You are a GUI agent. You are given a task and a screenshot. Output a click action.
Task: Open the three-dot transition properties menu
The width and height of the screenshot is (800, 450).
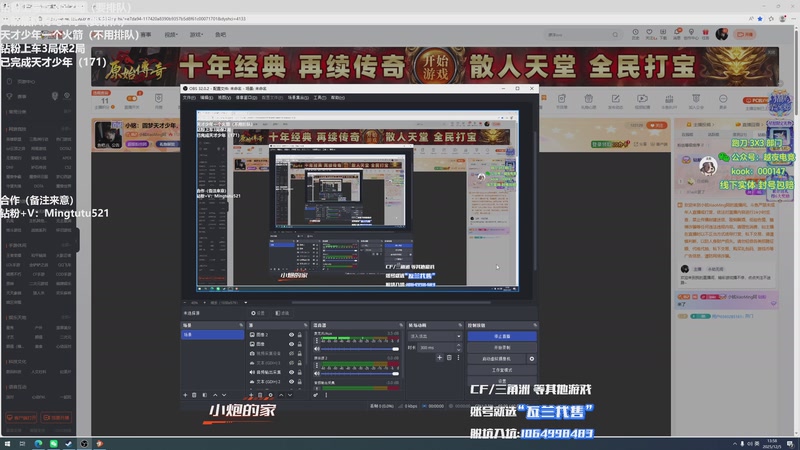[x=458, y=358]
